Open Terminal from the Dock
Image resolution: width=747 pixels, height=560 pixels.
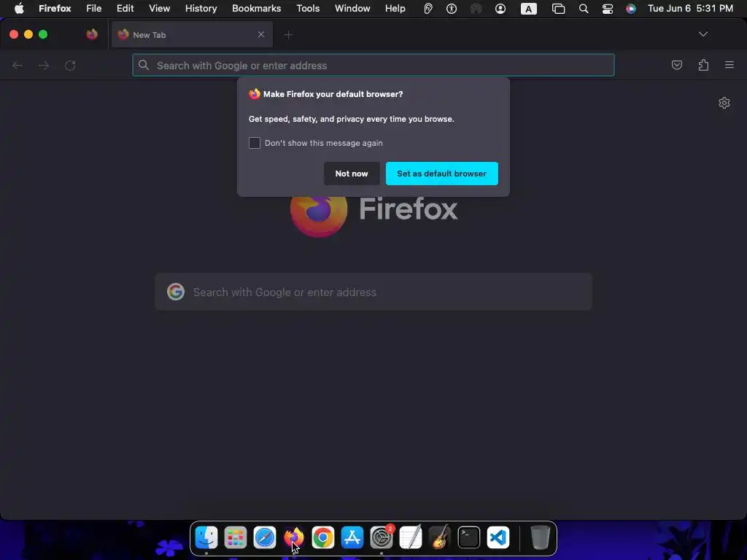pos(469,537)
